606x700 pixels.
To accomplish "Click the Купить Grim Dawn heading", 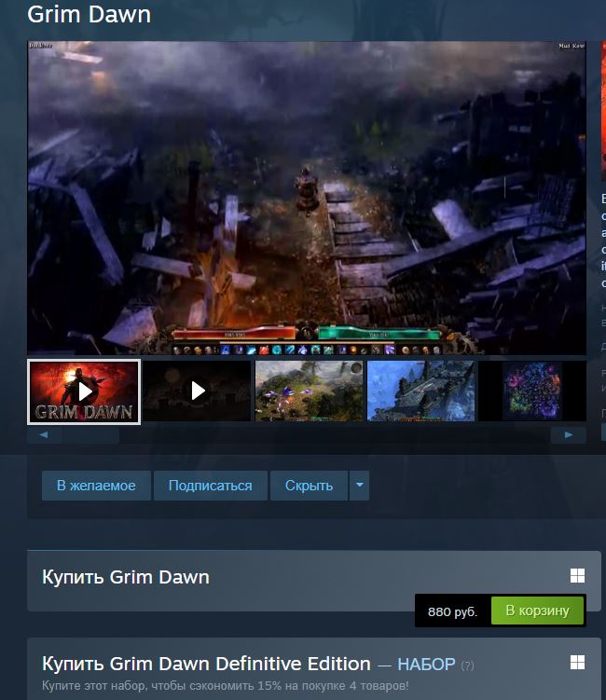I will point(126,577).
